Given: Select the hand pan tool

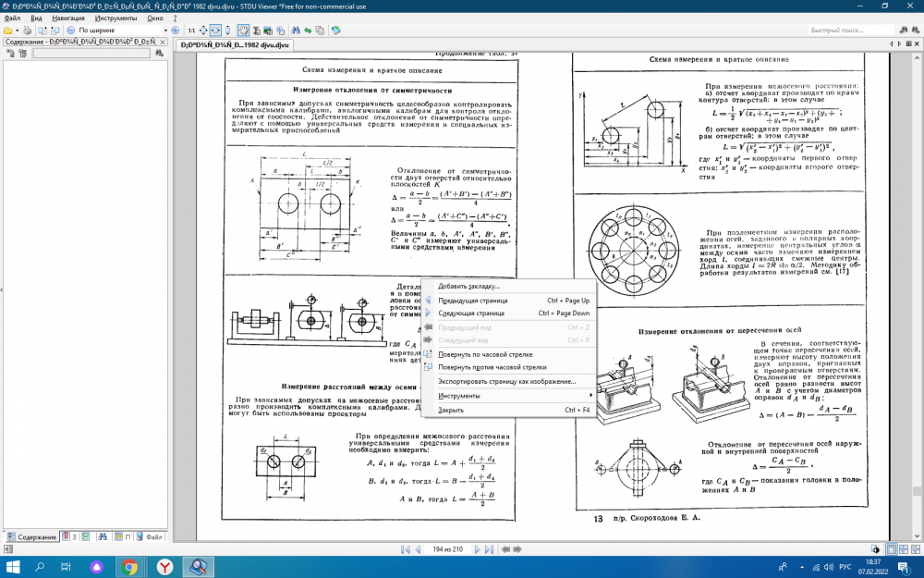Looking at the screenshot, I should 243,31.
